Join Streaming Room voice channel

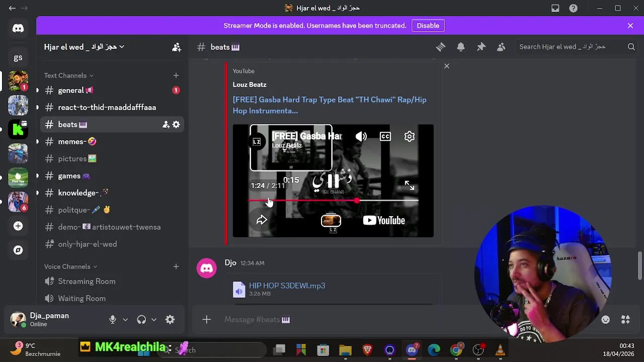112,282
